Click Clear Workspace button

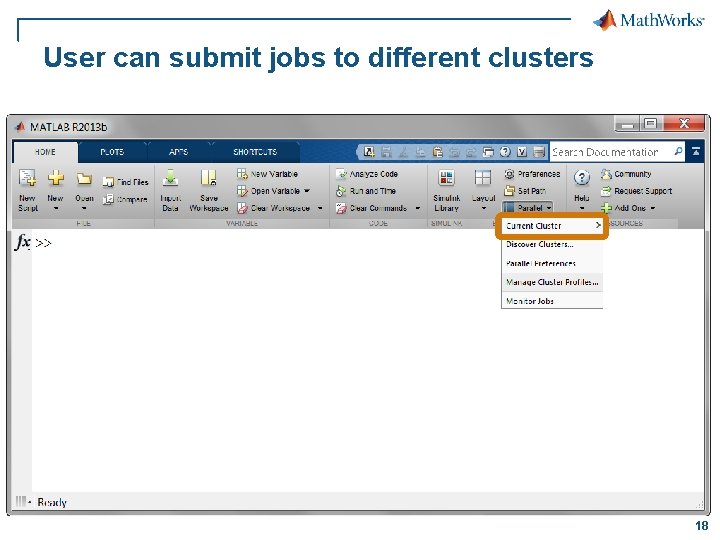point(274,208)
